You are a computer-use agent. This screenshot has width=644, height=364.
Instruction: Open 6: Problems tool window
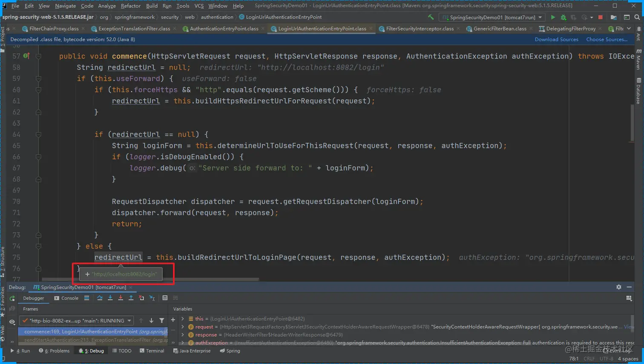click(54, 351)
